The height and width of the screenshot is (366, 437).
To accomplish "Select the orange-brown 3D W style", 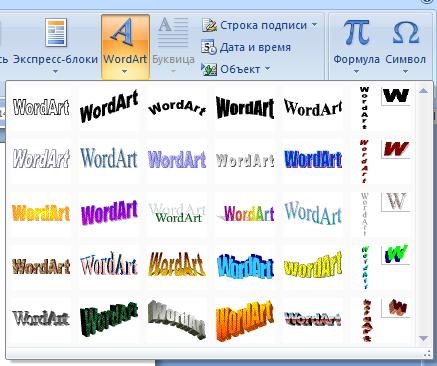I will coord(396,308).
